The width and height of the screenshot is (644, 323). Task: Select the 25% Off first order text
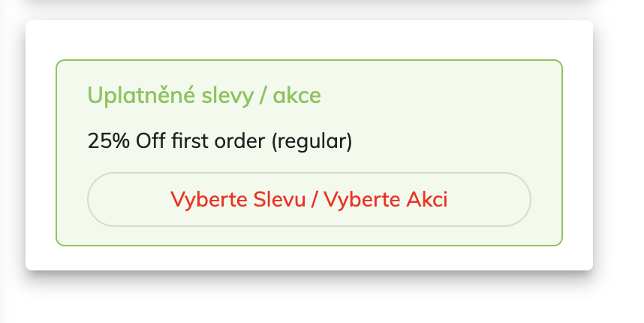[x=219, y=140]
